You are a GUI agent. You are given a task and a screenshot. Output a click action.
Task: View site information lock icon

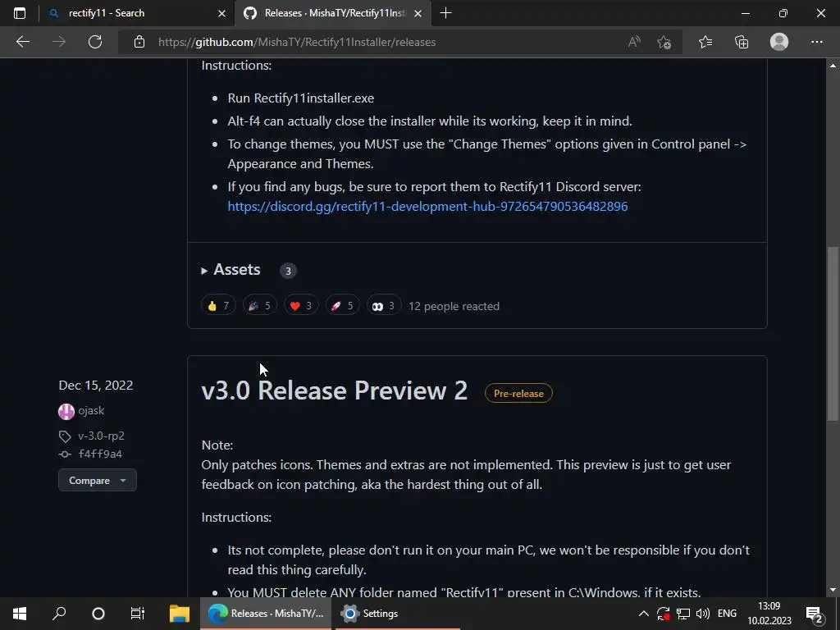tap(139, 42)
